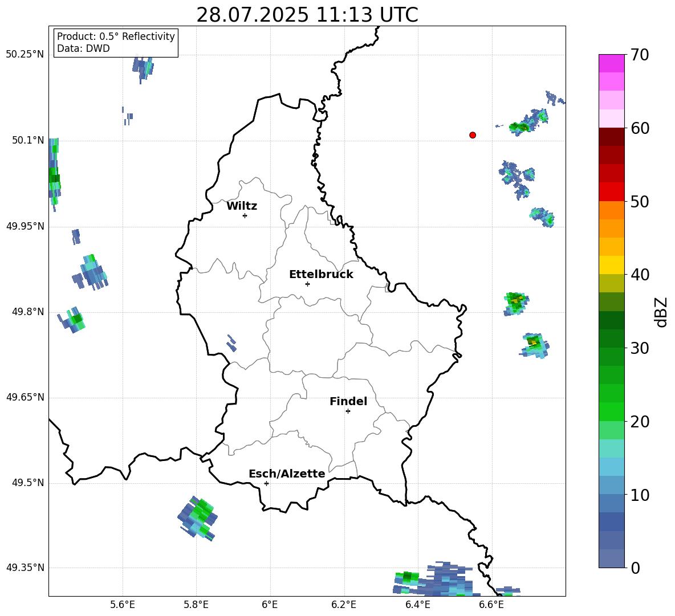Click the 49.35°N latitude label
The width and height of the screenshot is (675, 616).
click(x=25, y=568)
